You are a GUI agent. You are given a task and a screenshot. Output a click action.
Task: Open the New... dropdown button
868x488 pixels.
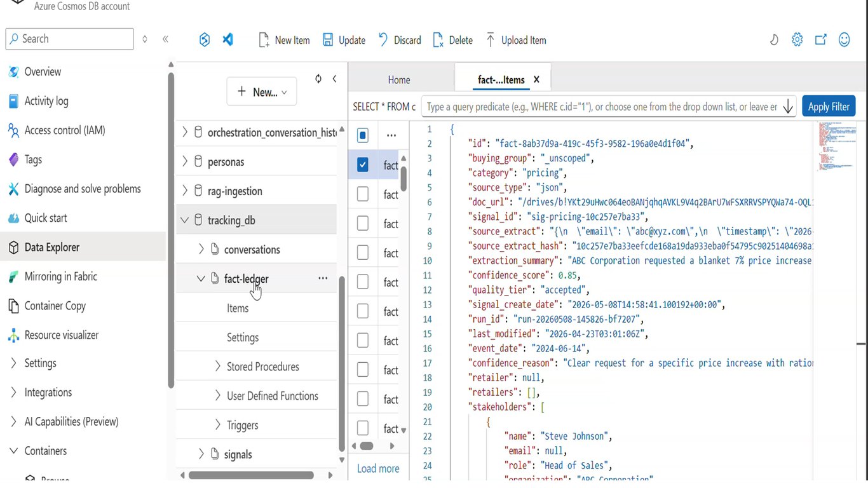click(x=262, y=92)
